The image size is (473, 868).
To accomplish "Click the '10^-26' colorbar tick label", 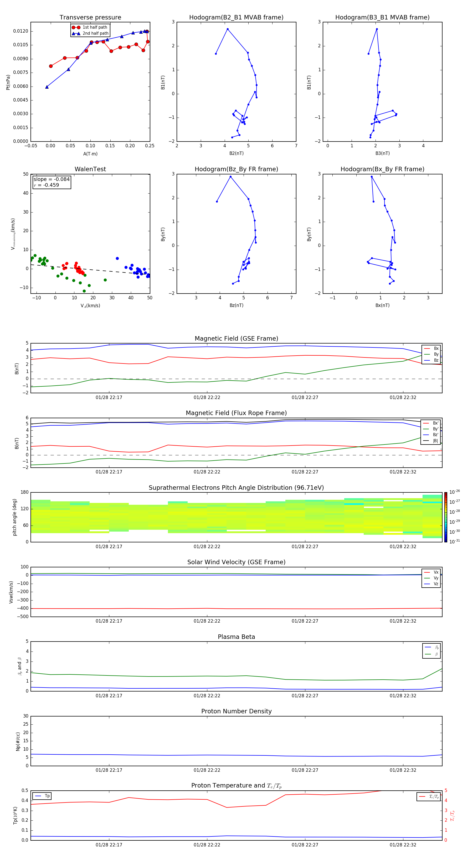I will [x=455, y=492].
